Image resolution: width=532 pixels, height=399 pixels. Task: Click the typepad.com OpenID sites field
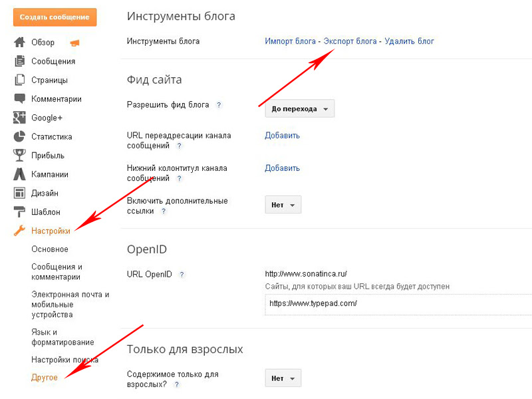(x=398, y=305)
